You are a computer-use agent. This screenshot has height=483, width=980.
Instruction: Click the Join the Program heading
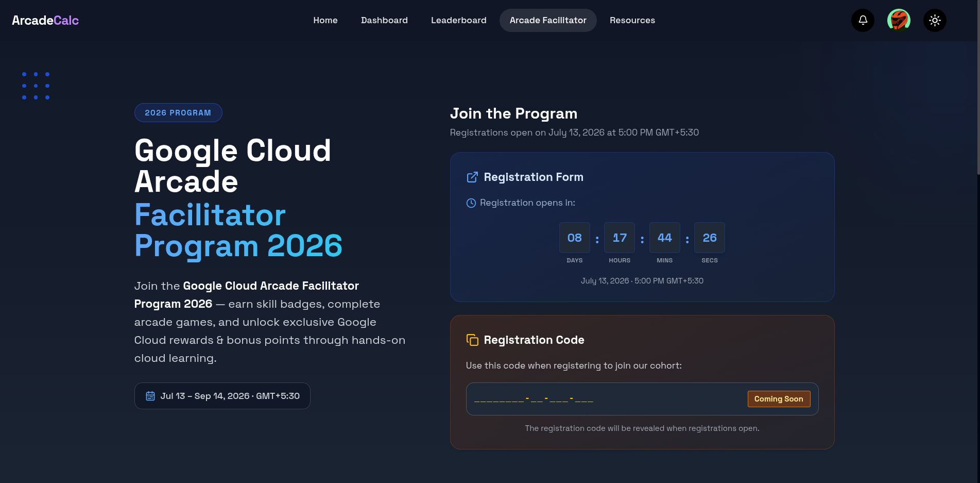pyautogui.click(x=513, y=113)
